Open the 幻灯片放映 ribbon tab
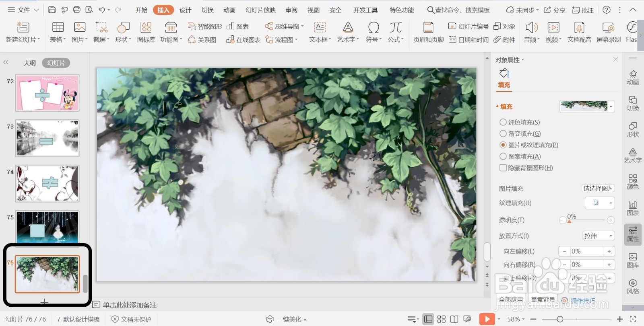 tap(260, 10)
